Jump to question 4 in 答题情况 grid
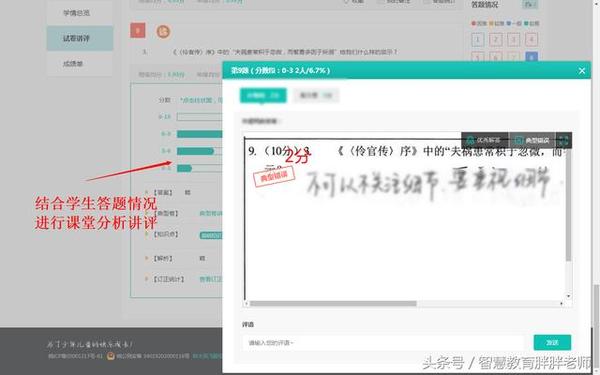The height and width of the screenshot is (375, 600). pos(532,39)
